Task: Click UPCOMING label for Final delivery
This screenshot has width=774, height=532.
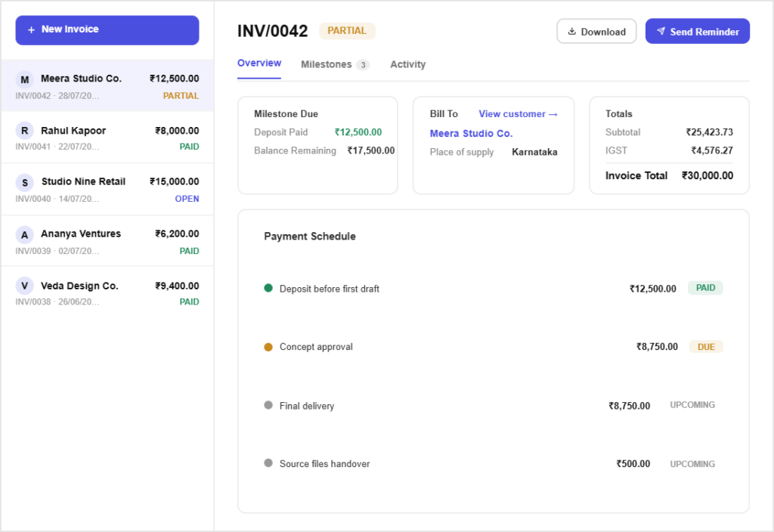Action: (692, 405)
